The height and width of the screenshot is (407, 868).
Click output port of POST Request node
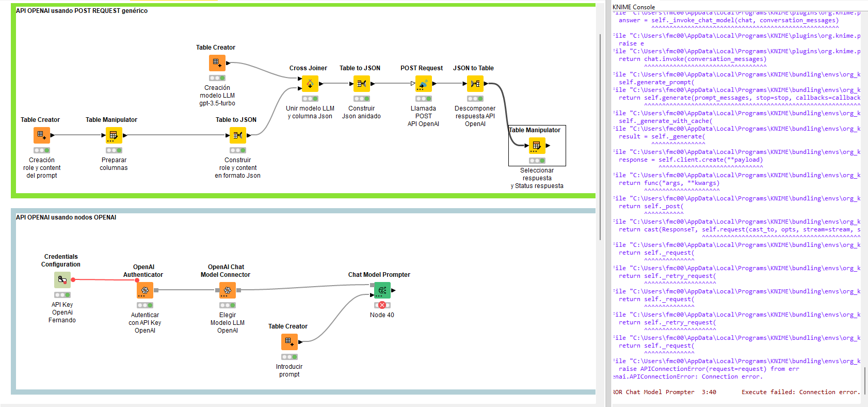click(x=435, y=84)
